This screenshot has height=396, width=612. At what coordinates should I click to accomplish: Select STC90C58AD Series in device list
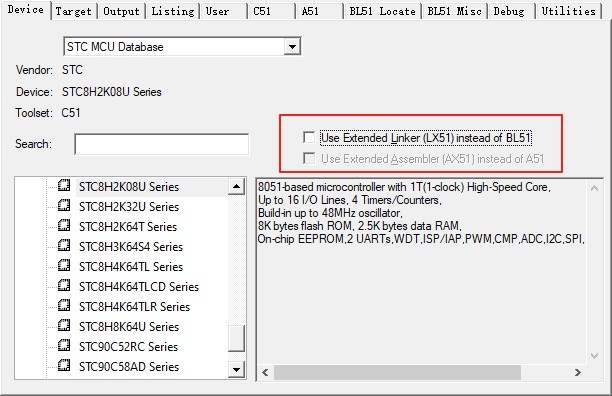[129, 367]
